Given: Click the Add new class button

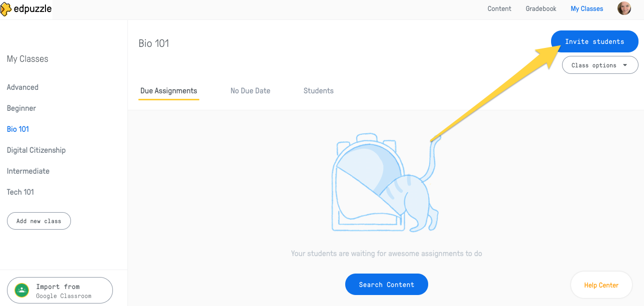Looking at the screenshot, I should (x=39, y=221).
